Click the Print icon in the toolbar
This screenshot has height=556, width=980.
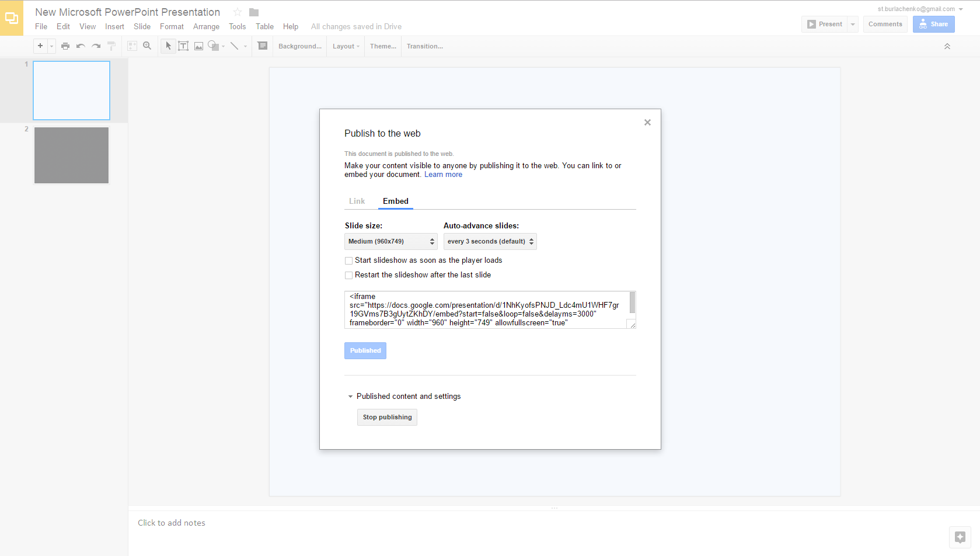coord(65,46)
